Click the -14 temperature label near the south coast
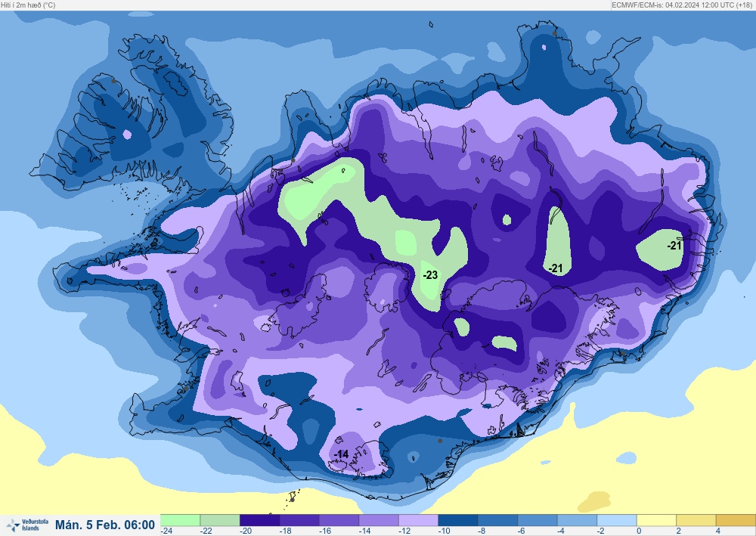 pyautogui.click(x=342, y=454)
